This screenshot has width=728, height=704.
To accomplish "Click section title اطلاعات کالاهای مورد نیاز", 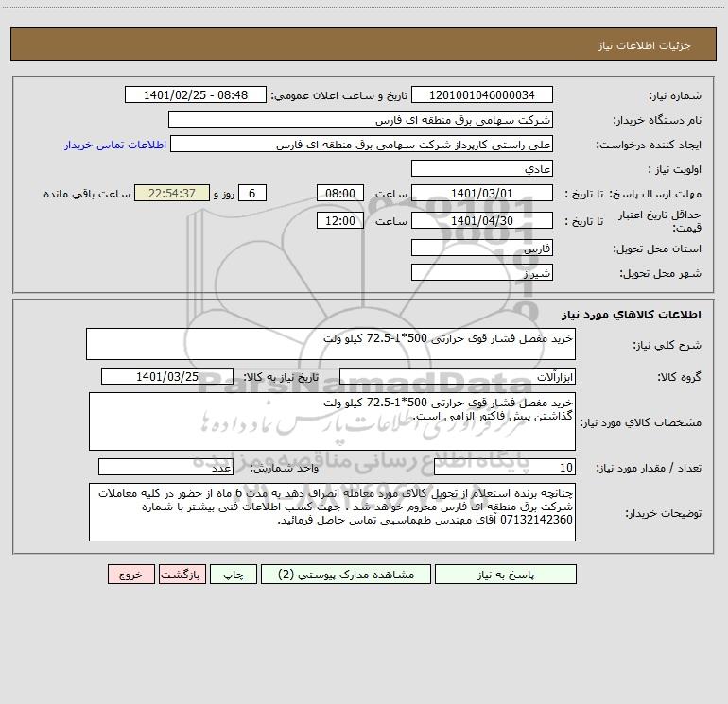I will (x=631, y=315).
